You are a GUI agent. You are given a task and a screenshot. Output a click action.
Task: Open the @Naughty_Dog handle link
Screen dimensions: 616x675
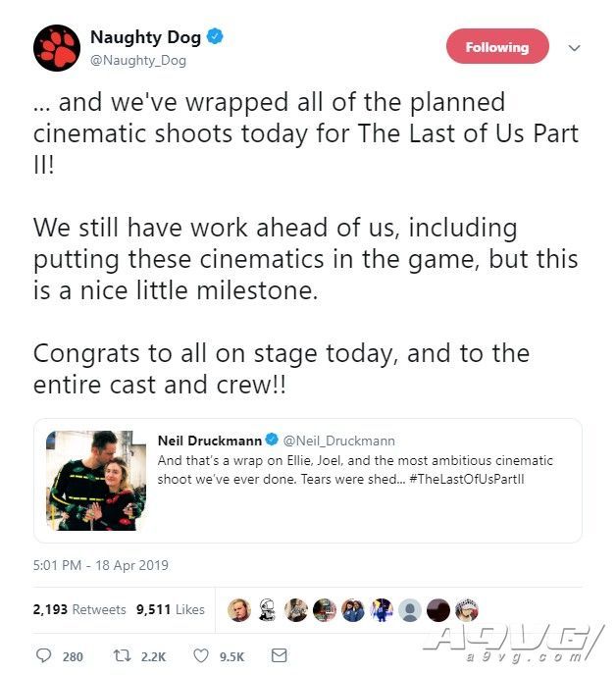(137, 60)
